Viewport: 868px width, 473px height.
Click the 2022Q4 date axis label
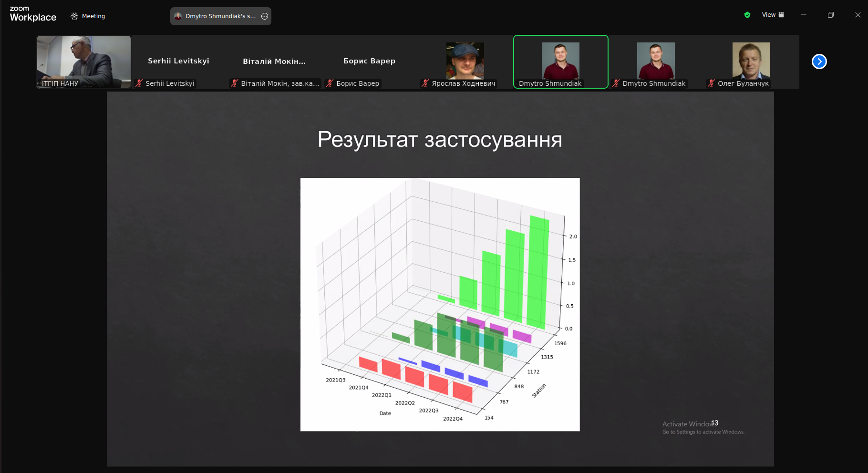pos(453,419)
